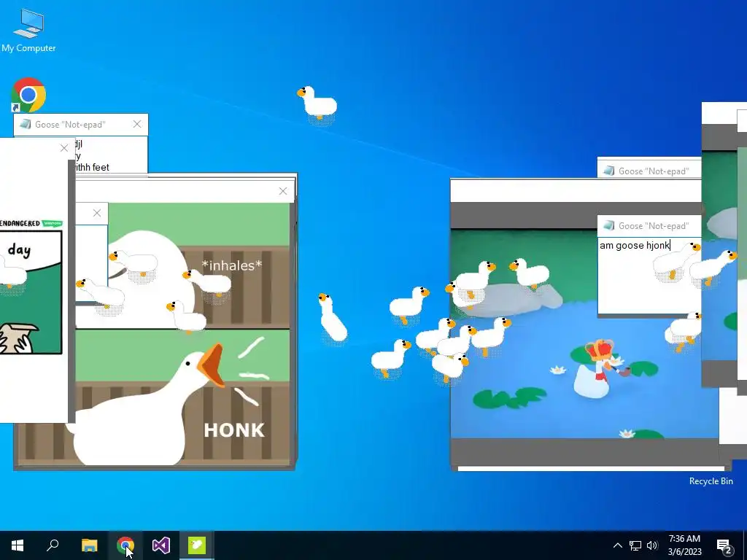
Task: Open the clock showing 7:36 AM
Action: 684,539
